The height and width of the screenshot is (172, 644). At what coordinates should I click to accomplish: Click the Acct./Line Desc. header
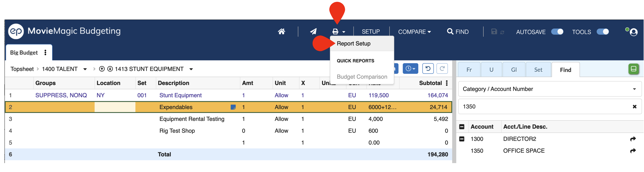click(x=525, y=127)
